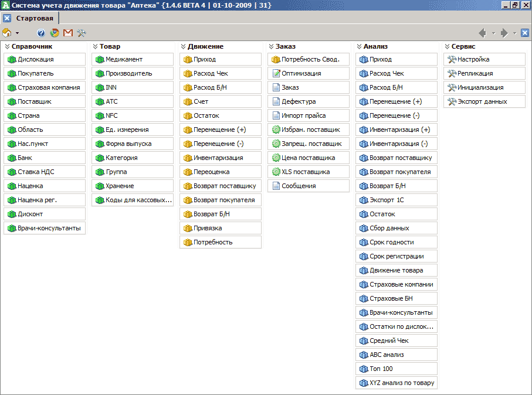Click blue icon next to Срок годности
532x395 pixels.
tap(364, 243)
